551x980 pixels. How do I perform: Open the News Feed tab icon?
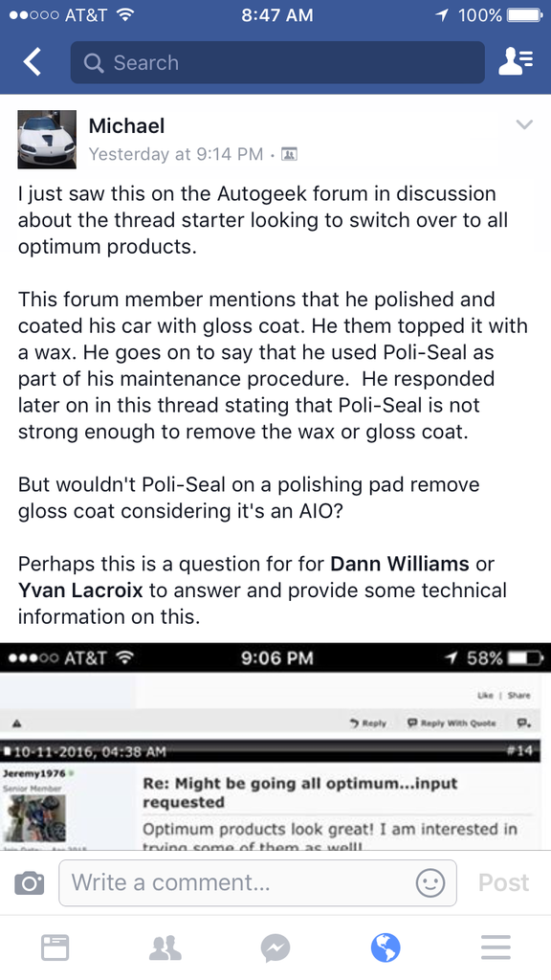55,947
